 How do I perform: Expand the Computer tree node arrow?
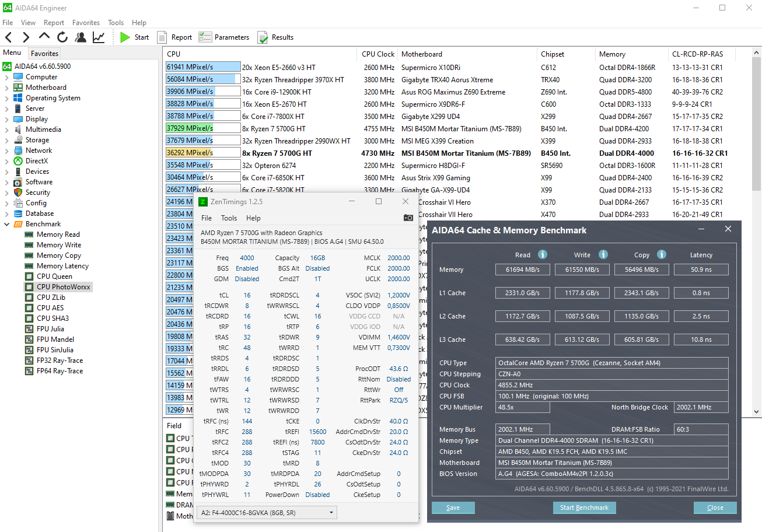pyautogui.click(x=6, y=77)
